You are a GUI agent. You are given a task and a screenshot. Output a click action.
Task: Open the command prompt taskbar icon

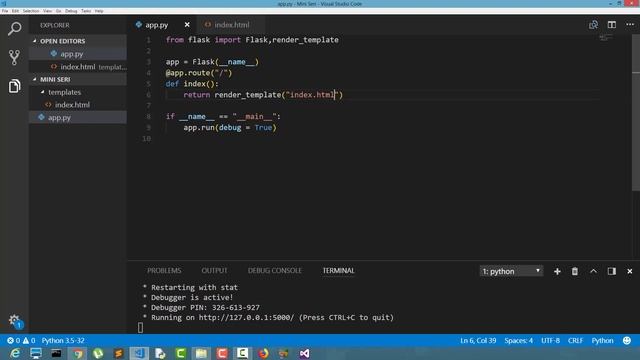56,353
